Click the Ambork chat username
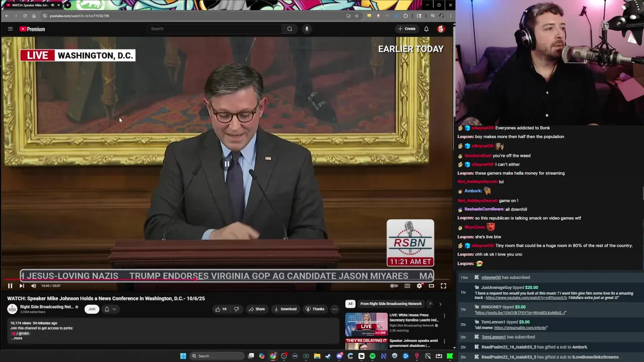The height and width of the screenshot is (362, 644). click(x=473, y=191)
